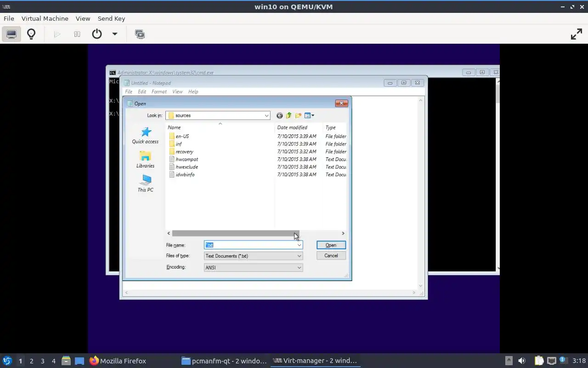This screenshot has height=368, width=588.
Task: Click the Open button in dialog
Action: click(x=331, y=245)
